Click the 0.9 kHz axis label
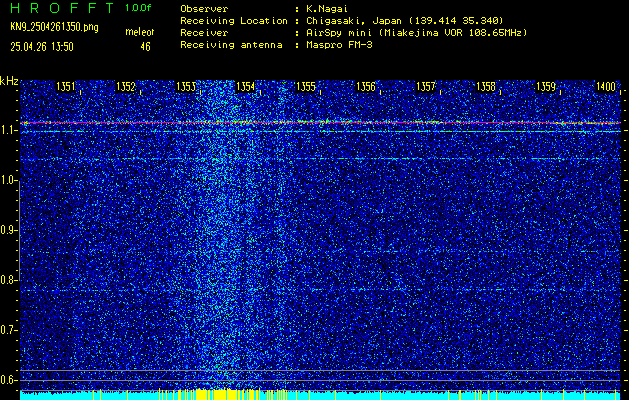 [8, 230]
